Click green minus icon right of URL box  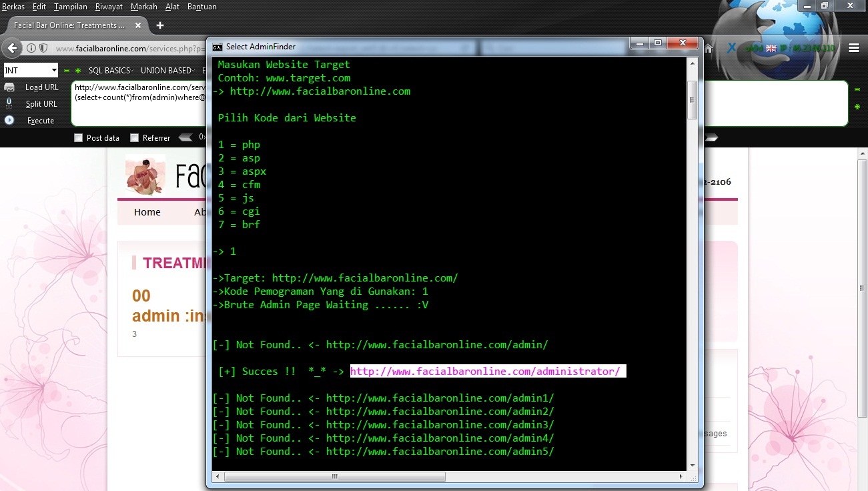pos(857,89)
